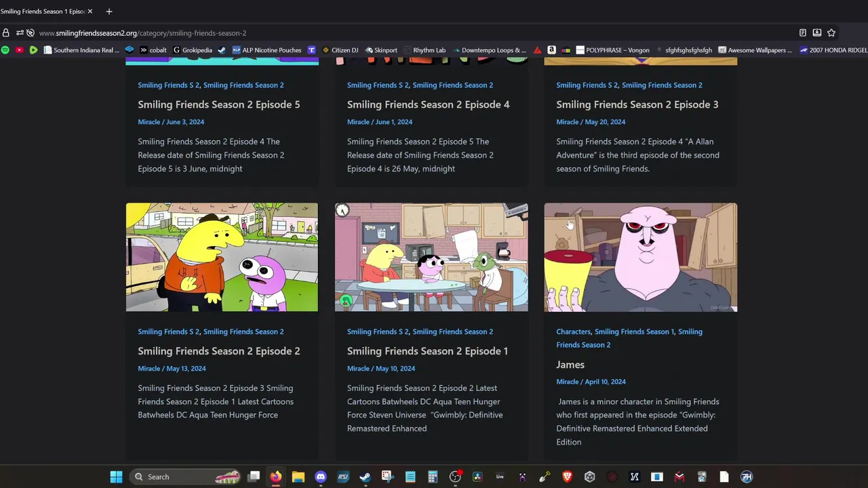Open the YouTube bookmark icon
868x488 pixels.
19,50
